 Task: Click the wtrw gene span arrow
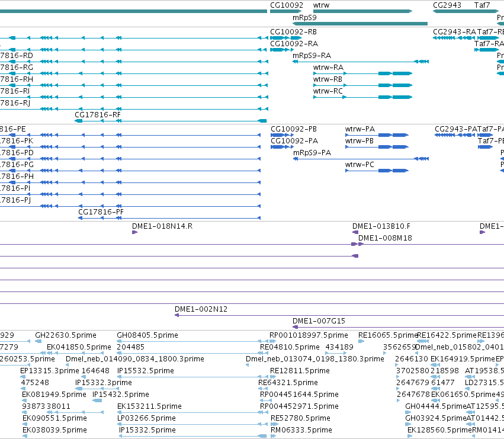362,11
